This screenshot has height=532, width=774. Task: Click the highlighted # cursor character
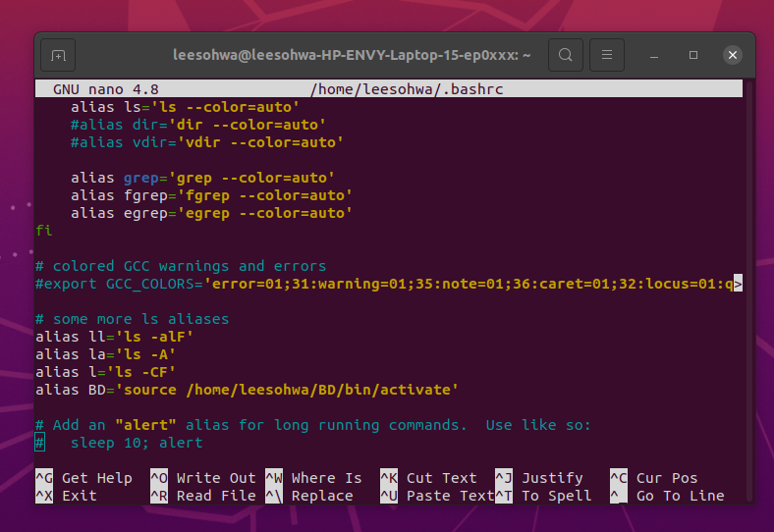[x=39, y=443]
